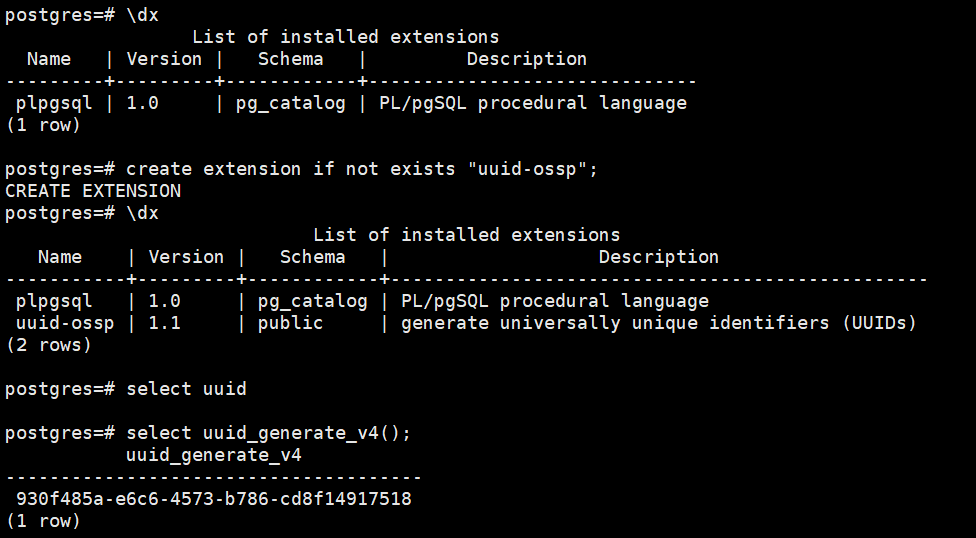This screenshot has width=976, height=538.
Task: Click the select uuid_generate_v4(); command
Action: (x=268, y=433)
